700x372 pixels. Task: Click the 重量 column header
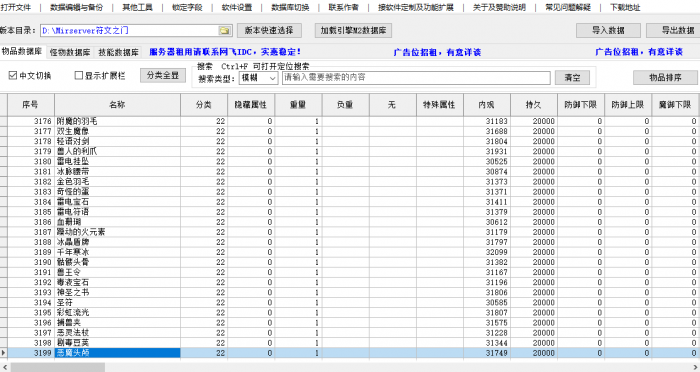[x=298, y=104]
